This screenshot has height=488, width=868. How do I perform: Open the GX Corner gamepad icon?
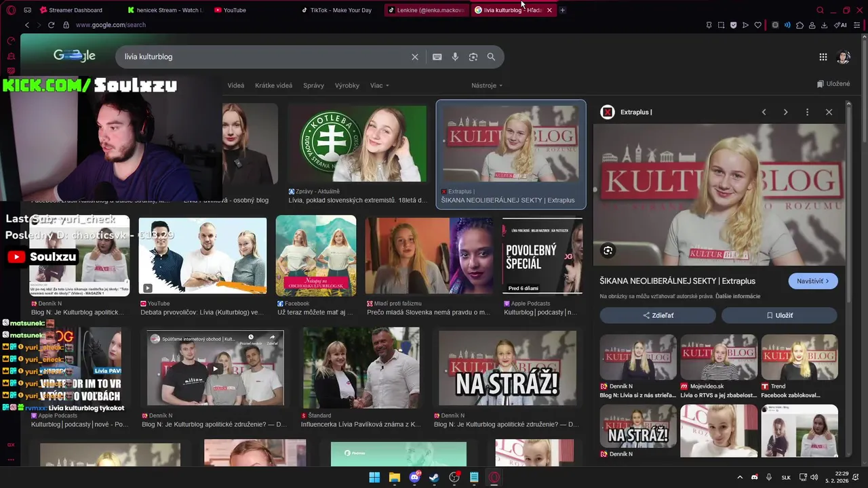click(28, 10)
